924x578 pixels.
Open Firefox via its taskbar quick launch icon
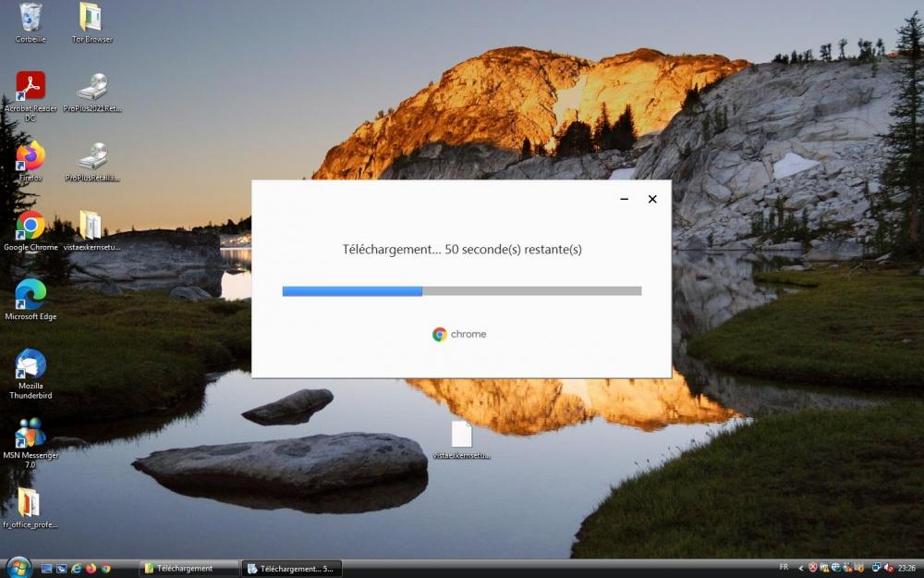coord(91,569)
